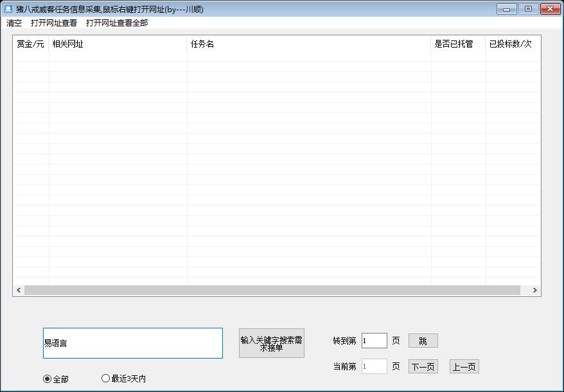The height and width of the screenshot is (392, 564).
Task: Click the 输入关键字搜索需求接单 button
Action: click(x=272, y=343)
